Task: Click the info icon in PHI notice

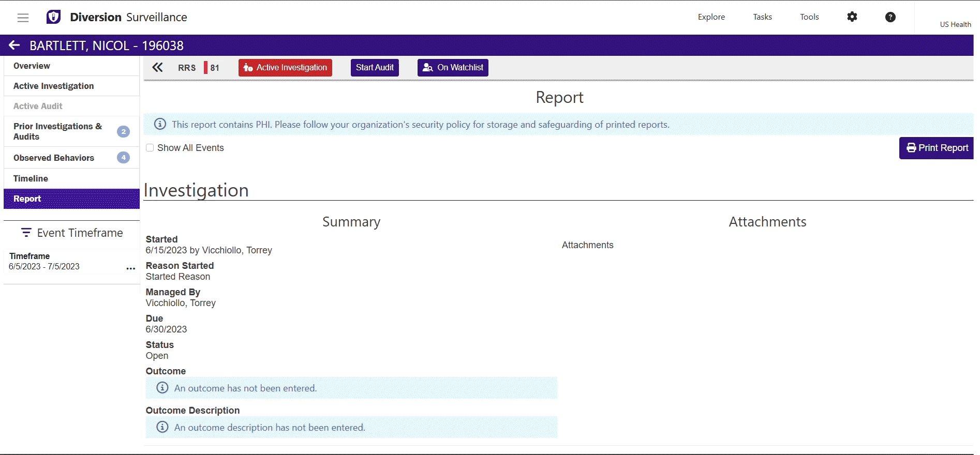Action: coord(160,124)
